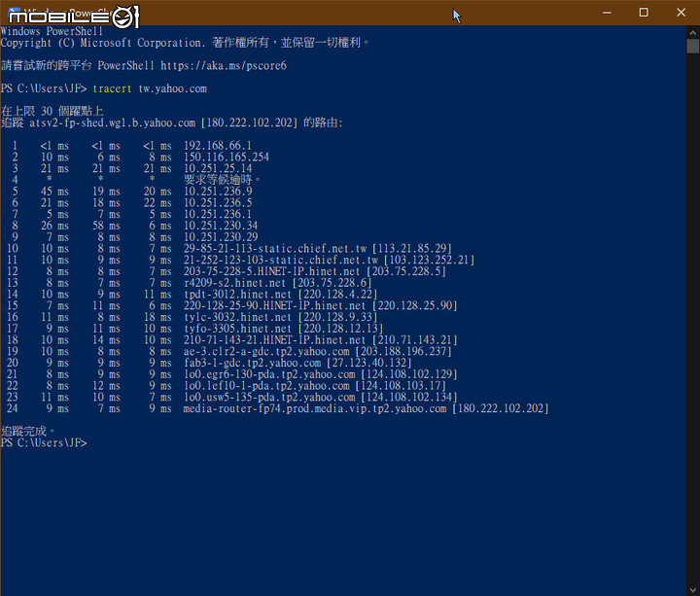
Task: Click media-router-fp74.prod.media.vip.tp2.yahoo.com hostname
Action: pyautogui.click(x=315, y=408)
